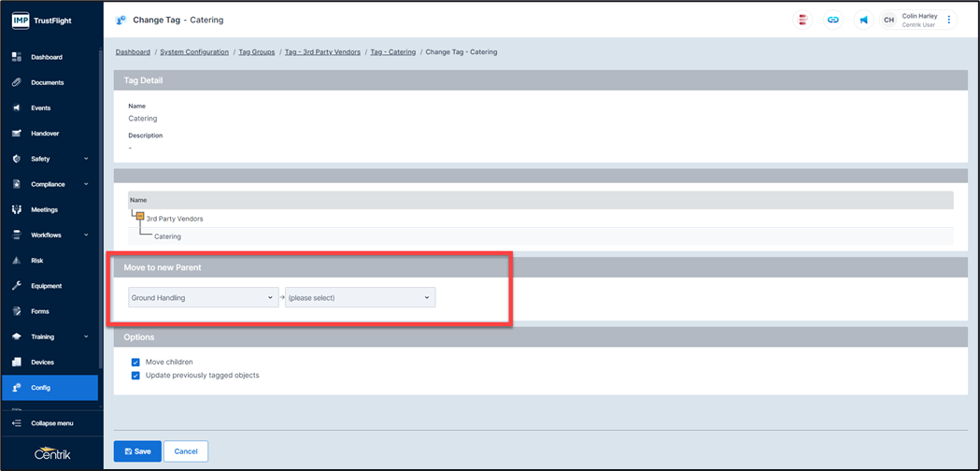
Task: Open the three-dot user menu
Action: [x=949, y=20]
